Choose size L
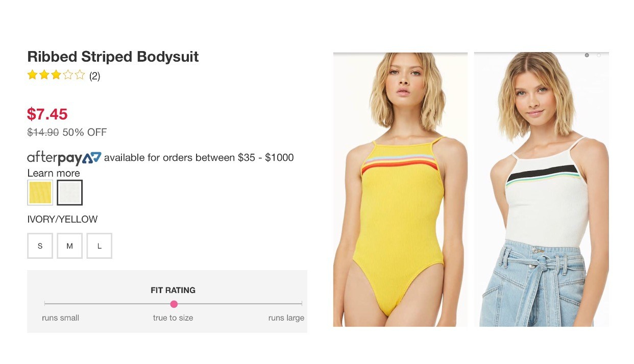 99,246
